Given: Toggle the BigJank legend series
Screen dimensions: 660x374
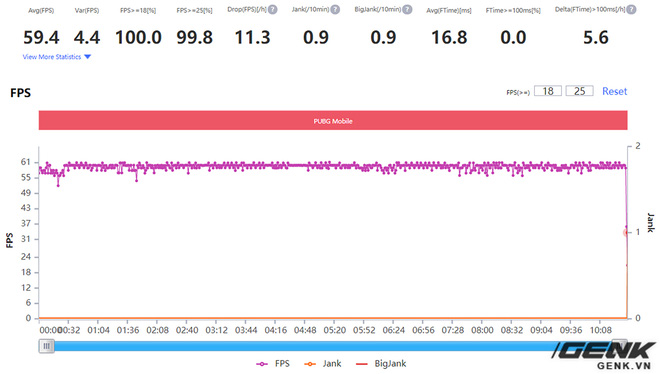Looking at the screenshot, I should coord(381,363).
